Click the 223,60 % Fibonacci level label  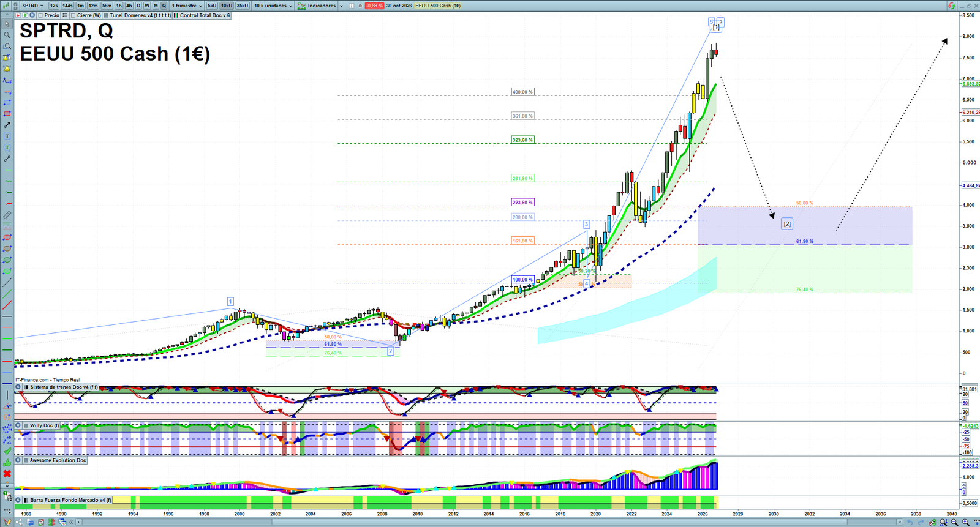pyautogui.click(x=522, y=202)
